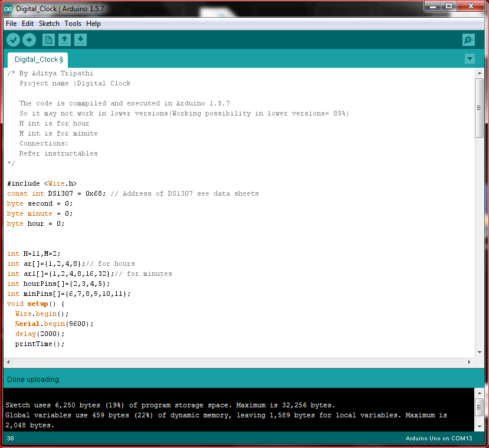Click the 'byte minute = 0;' line
Image resolution: width=489 pixels, height=448 pixels.
point(40,213)
